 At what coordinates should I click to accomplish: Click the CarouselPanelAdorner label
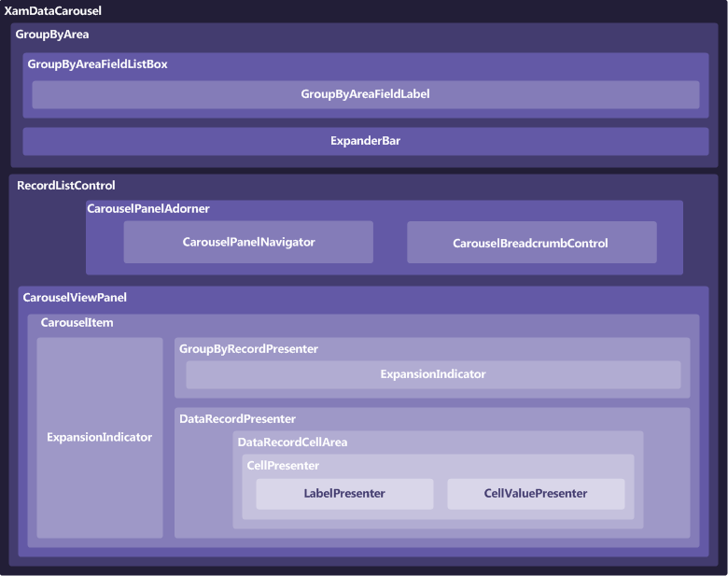click(147, 209)
